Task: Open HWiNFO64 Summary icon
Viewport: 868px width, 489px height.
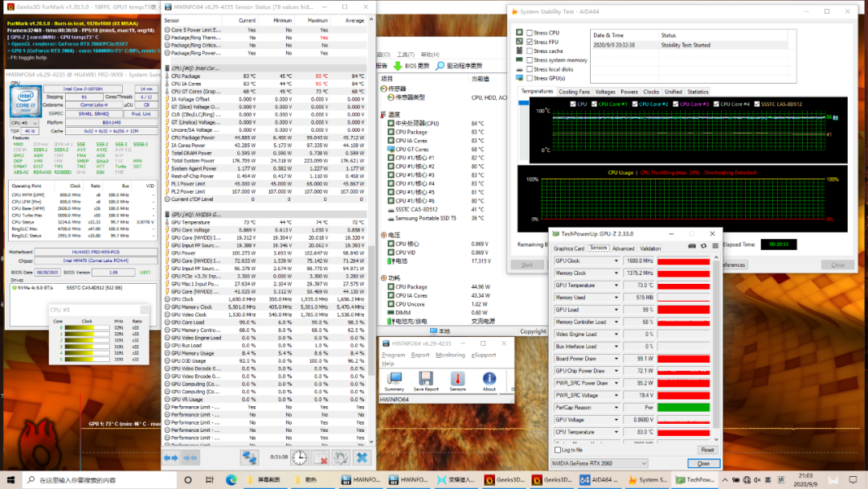Action: click(x=395, y=380)
